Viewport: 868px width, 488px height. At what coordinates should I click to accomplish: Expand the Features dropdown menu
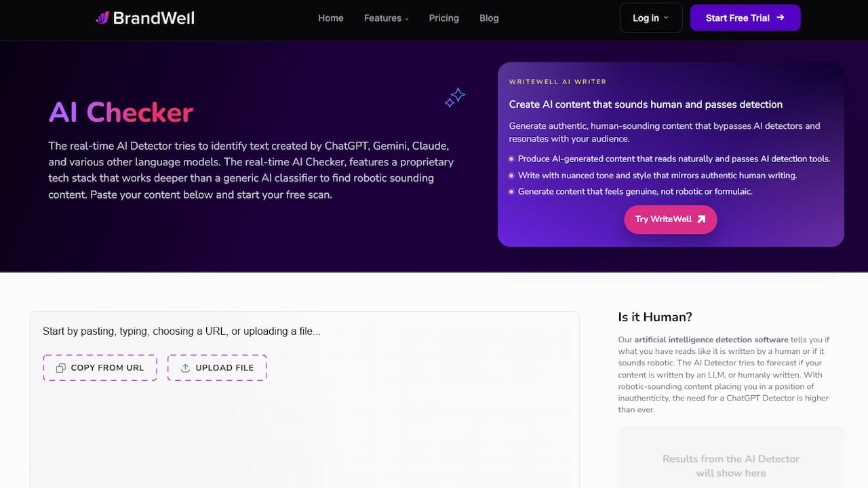pos(386,18)
